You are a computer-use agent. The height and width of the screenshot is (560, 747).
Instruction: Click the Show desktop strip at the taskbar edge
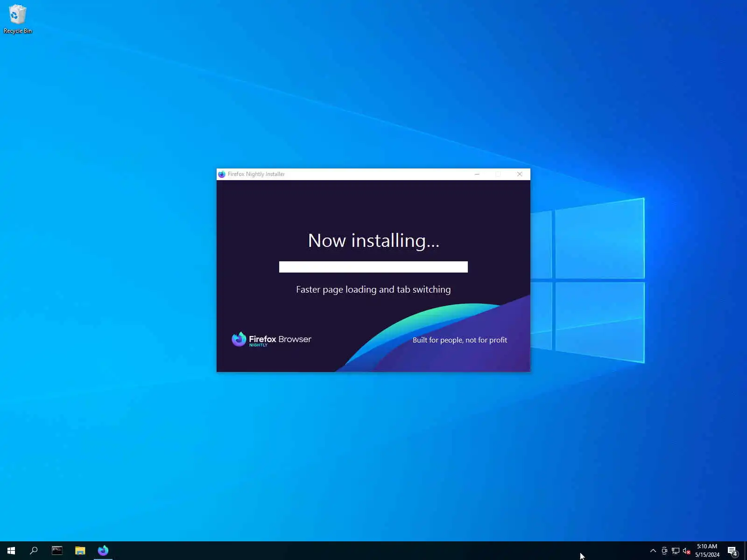[x=746, y=551]
